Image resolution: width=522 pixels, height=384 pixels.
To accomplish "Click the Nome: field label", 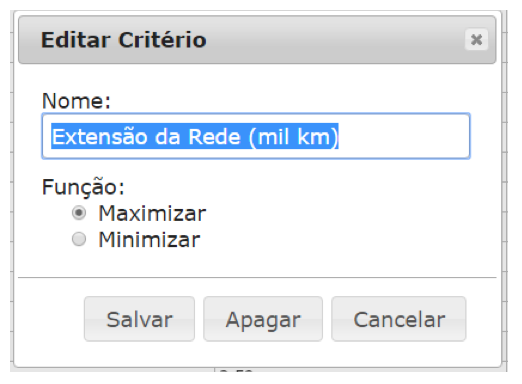I will tap(76, 101).
